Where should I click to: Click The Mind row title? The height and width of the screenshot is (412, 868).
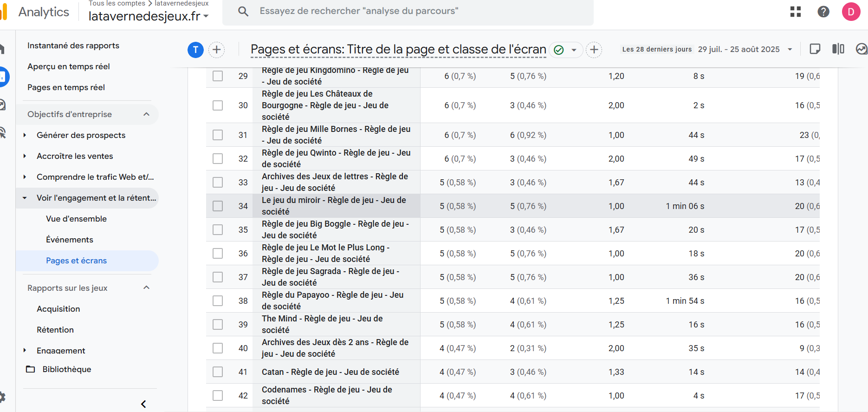click(x=322, y=324)
